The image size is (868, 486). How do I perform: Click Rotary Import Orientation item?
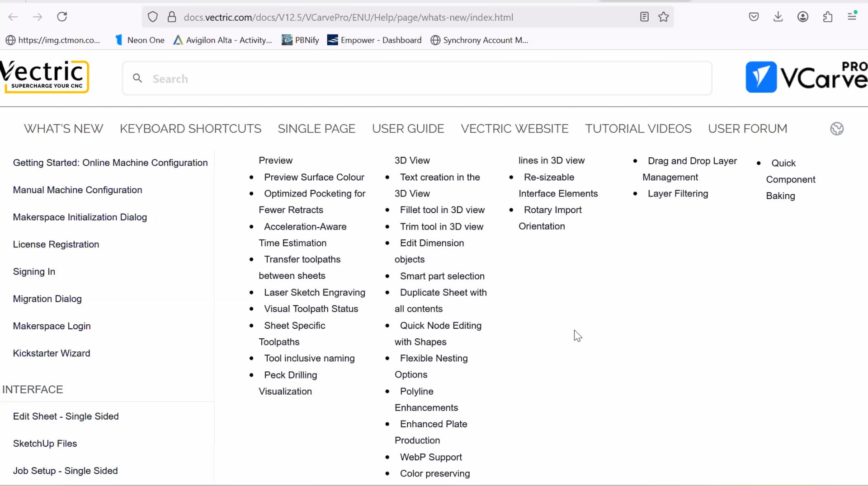point(550,218)
